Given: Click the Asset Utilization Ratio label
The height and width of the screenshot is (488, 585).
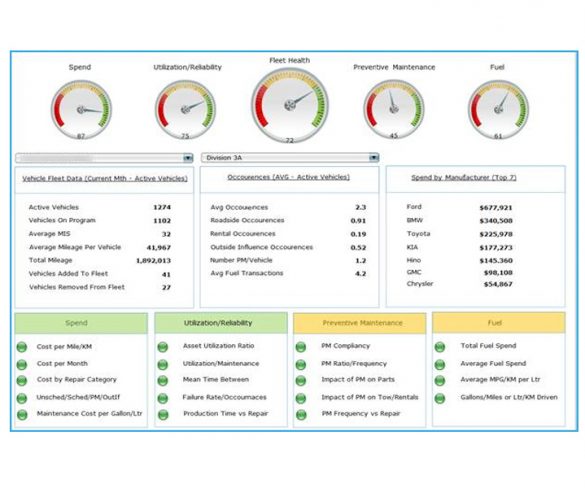Looking at the screenshot, I should pyautogui.click(x=218, y=346).
